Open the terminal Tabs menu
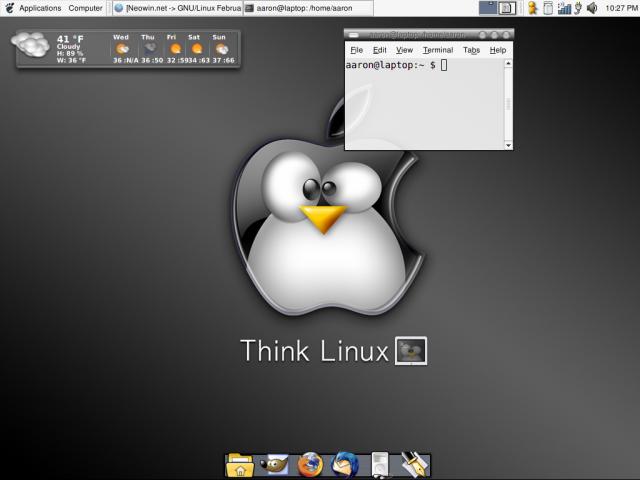 click(471, 50)
